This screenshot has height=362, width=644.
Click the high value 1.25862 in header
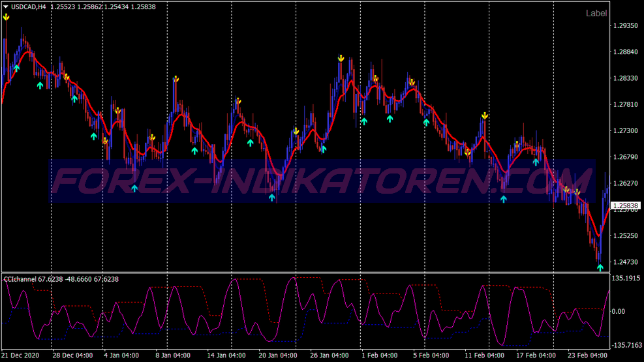(x=89, y=7)
